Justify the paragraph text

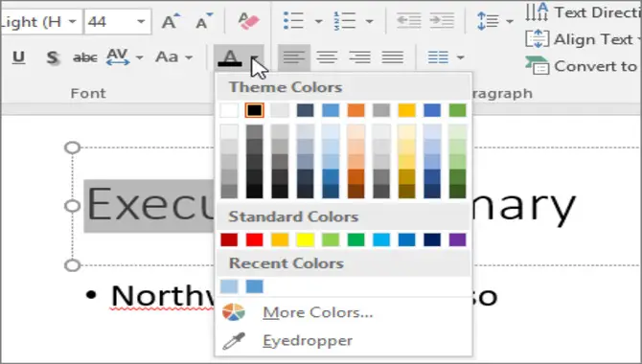point(393,57)
